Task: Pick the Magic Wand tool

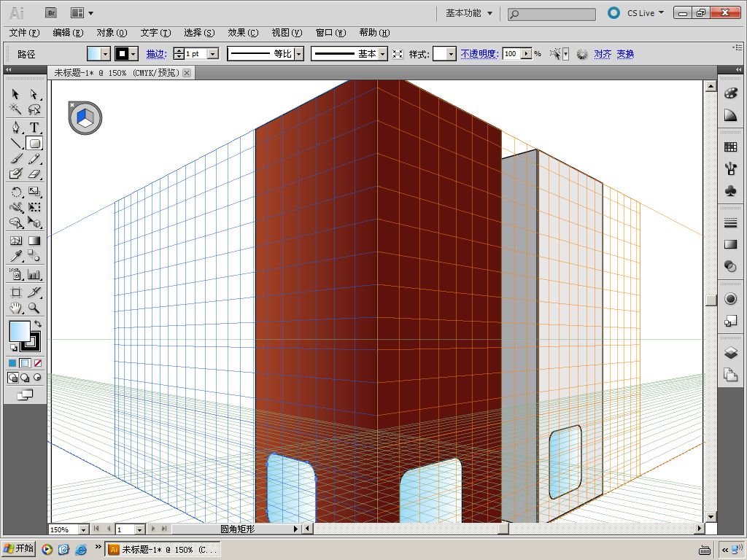Action: tap(15, 109)
